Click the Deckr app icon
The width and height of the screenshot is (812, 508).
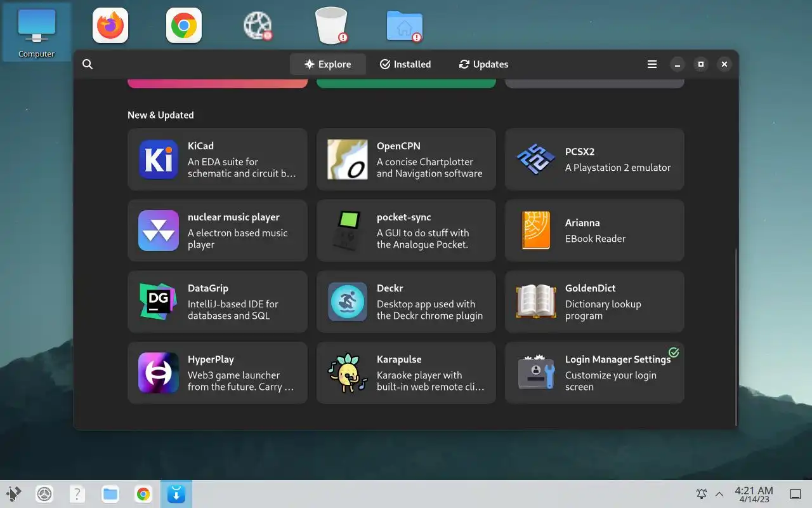pos(347,302)
